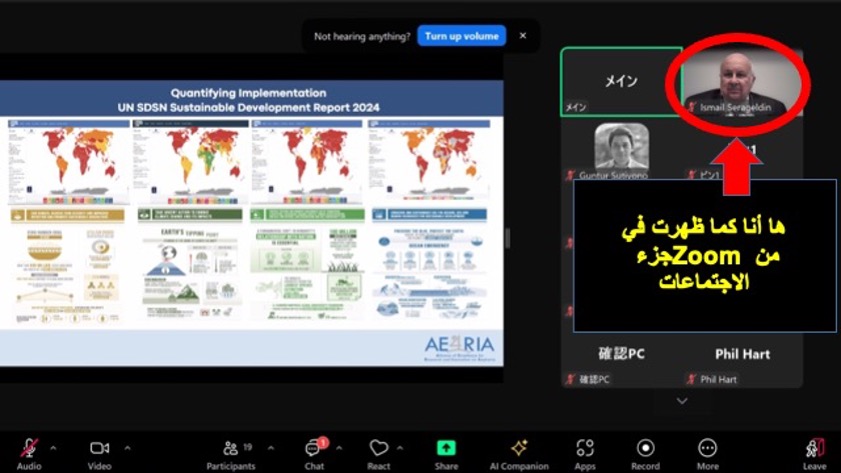Open the Participants panel

pos(231,448)
